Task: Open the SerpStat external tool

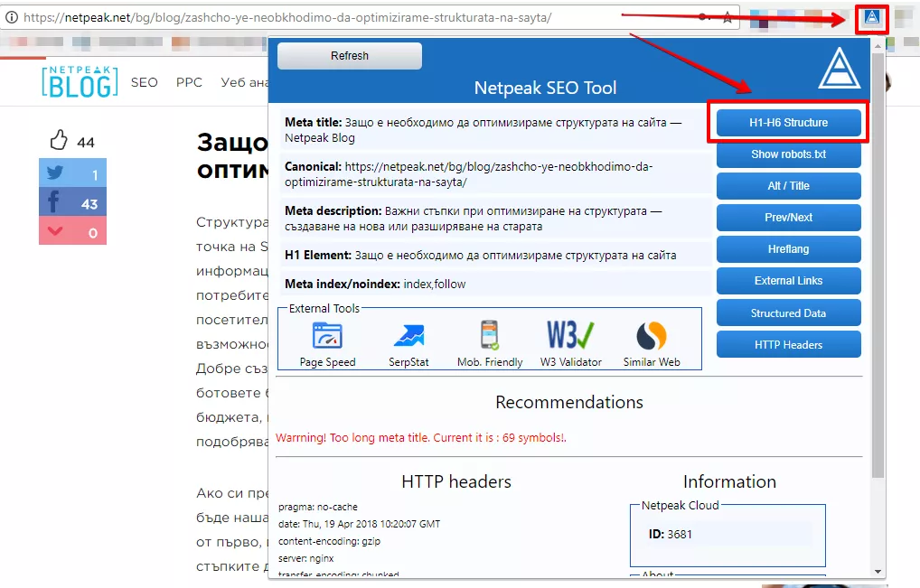Action: click(409, 345)
